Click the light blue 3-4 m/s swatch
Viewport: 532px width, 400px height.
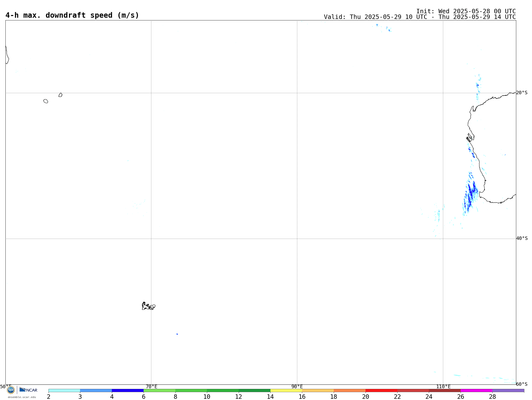(x=96, y=391)
